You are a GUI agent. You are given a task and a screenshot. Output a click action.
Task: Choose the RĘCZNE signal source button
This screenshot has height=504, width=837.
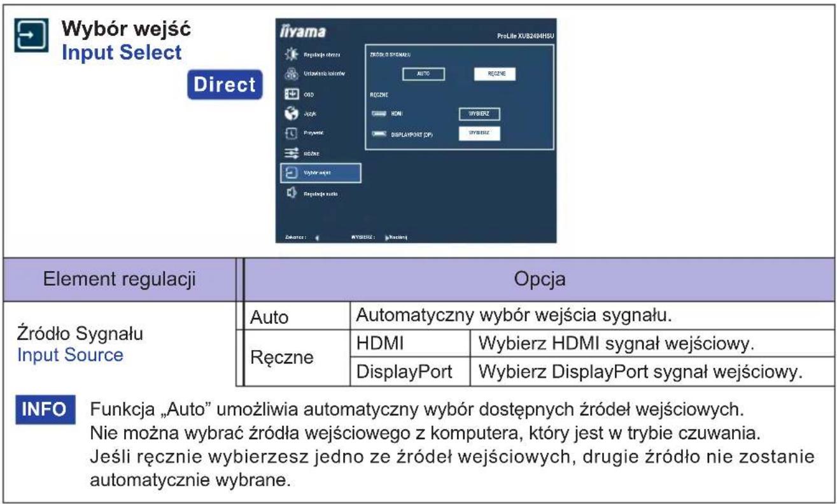(495, 74)
